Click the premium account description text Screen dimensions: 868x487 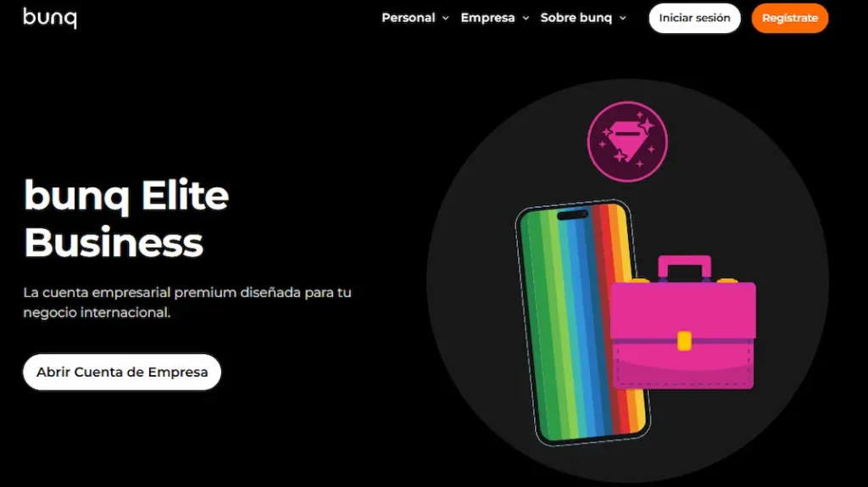click(x=187, y=303)
